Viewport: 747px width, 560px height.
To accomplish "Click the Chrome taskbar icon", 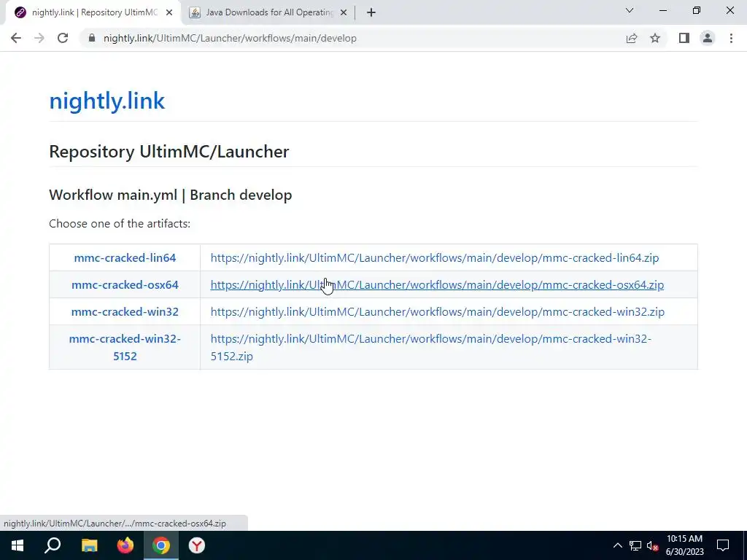I will click(x=161, y=545).
